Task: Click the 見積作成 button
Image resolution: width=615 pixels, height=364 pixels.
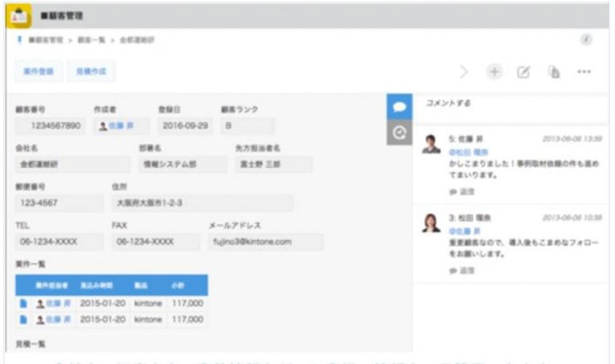Action: click(x=90, y=72)
